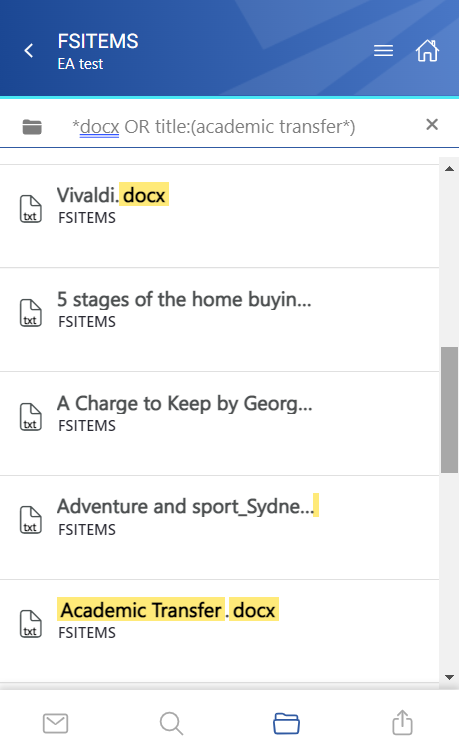
Task: Open 5 stages of the home buying item
Action: pyautogui.click(x=219, y=320)
